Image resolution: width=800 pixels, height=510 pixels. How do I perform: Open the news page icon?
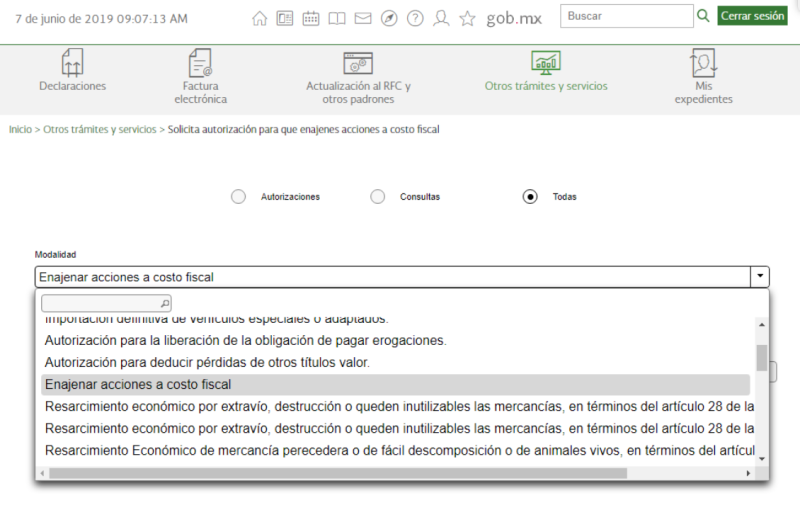(285, 19)
